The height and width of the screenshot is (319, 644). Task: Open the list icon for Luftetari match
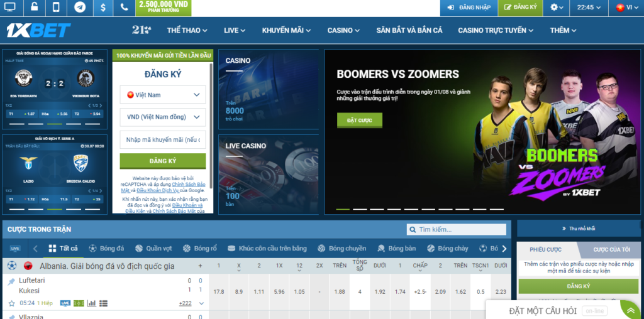point(104,303)
